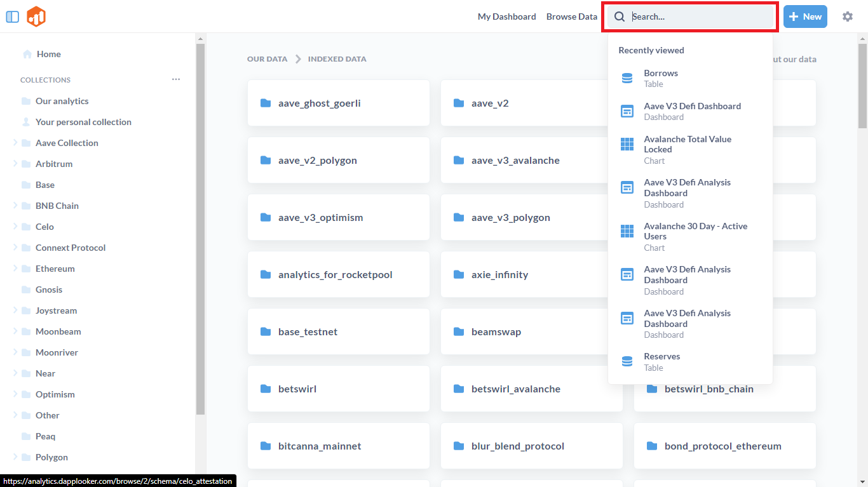Open the collections ellipsis options
Screen dimensions: 868x487
click(x=176, y=79)
